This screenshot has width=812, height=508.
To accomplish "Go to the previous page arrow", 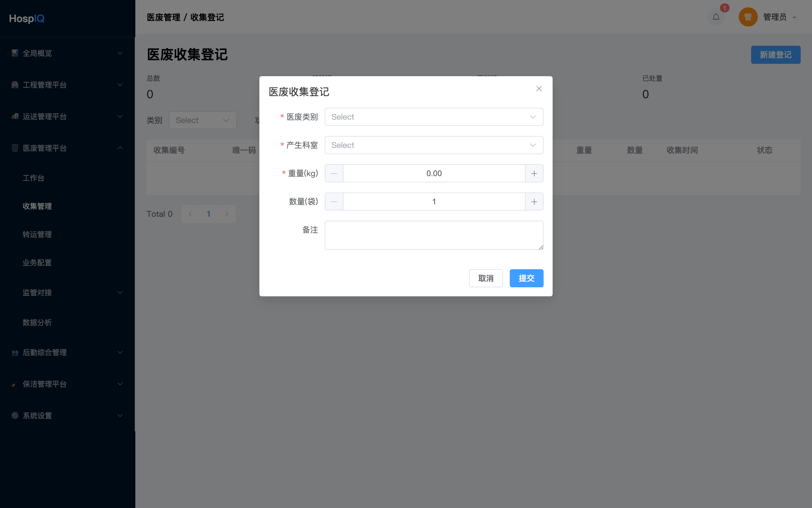I will pyautogui.click(x=191, y=214).
